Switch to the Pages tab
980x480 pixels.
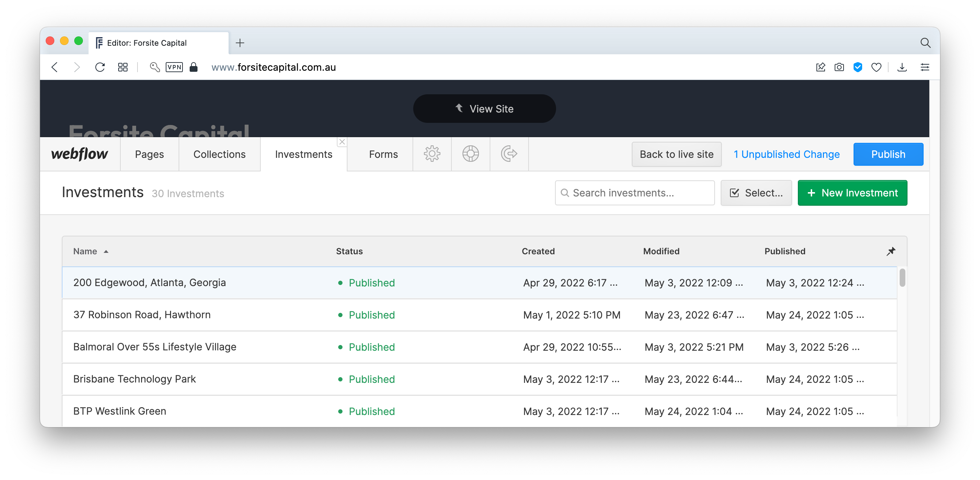pos(149,154)
